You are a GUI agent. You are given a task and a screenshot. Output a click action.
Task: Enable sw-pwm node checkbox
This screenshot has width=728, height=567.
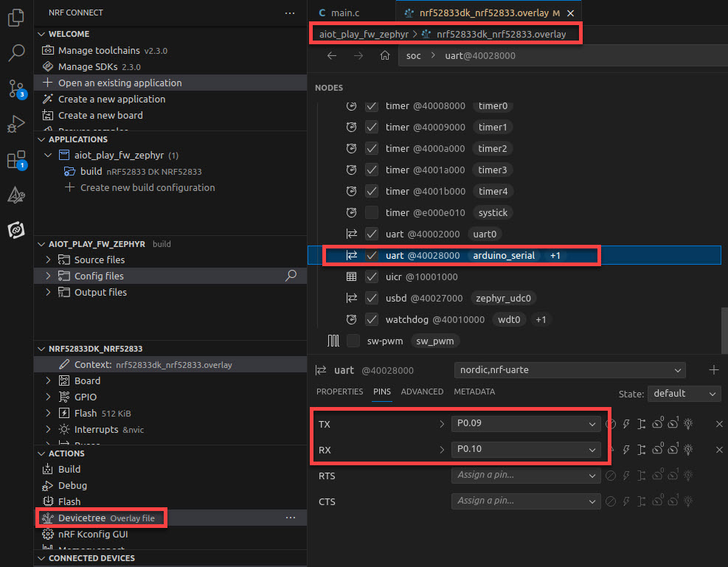coord(353,341)
